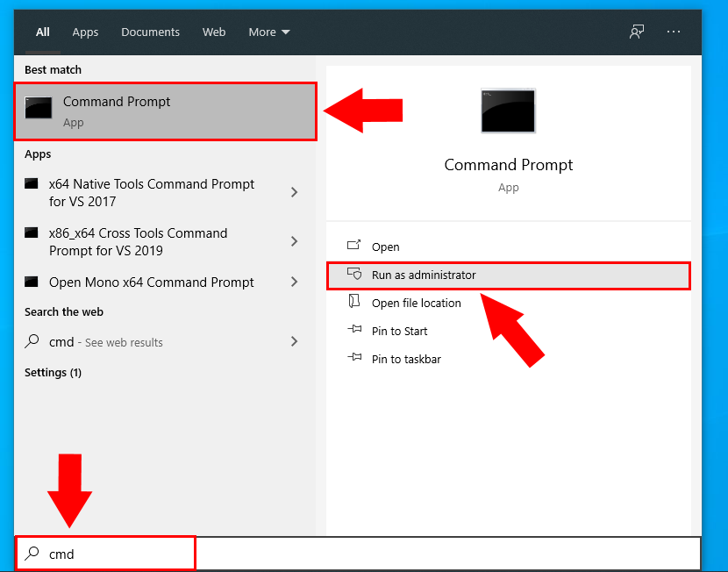Open Settings (1) results section
The height and width of the screenshot is (572, 728).
tap(53, 372)
